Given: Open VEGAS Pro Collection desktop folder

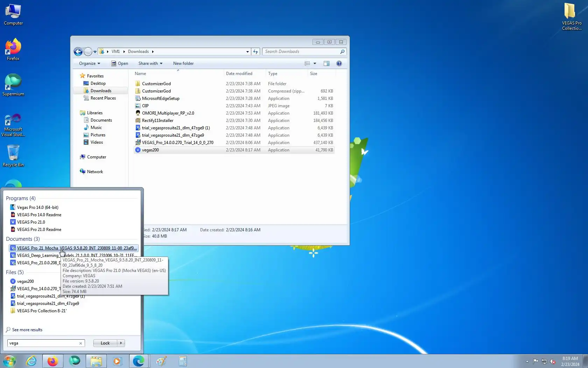Looking at the screenshot, I should tap(572, 17).
